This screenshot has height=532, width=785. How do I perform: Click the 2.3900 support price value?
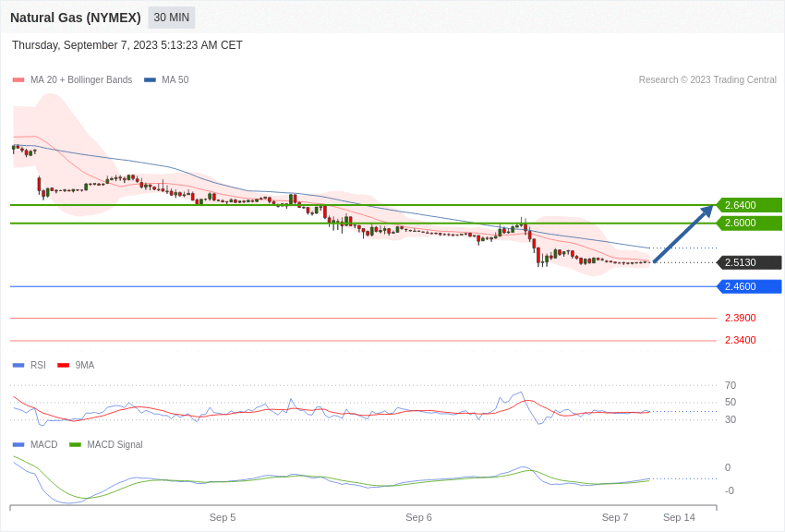(x=741, y=318)
